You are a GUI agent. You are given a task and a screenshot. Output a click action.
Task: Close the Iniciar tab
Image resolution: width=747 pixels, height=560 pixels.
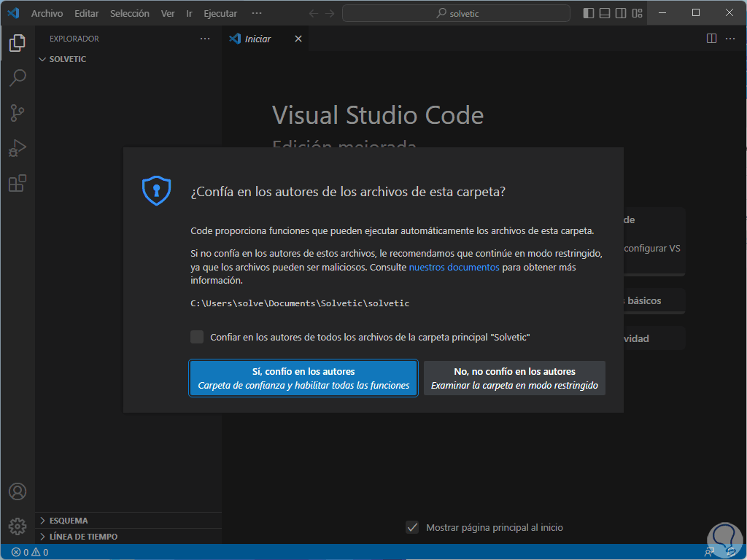pyautogui.click(x=298, y=39)
